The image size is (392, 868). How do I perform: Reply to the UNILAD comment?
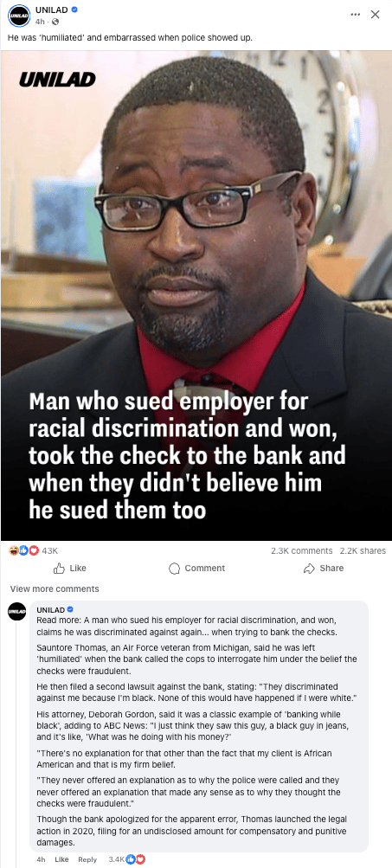87,859
